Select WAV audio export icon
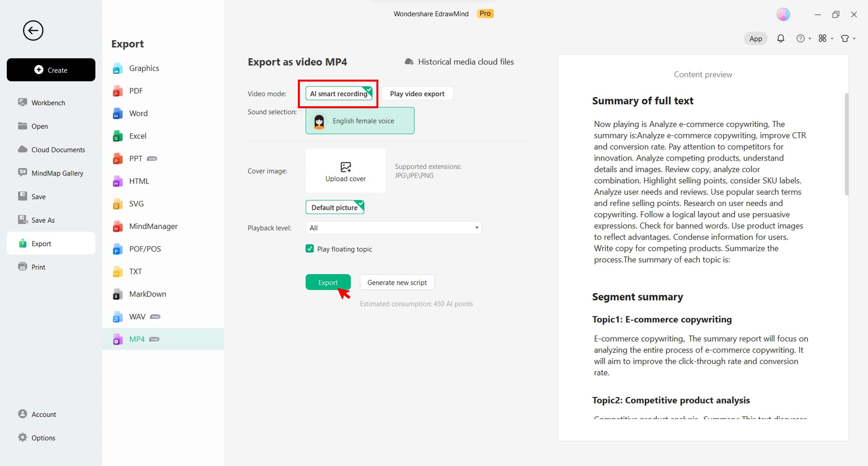Screen dimensions: 868x466 tap(117, 317)
